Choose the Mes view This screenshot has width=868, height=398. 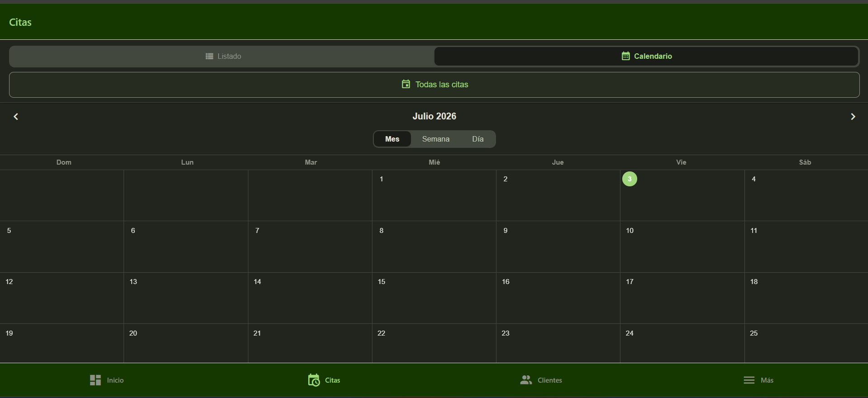click(x=392, y=139)
